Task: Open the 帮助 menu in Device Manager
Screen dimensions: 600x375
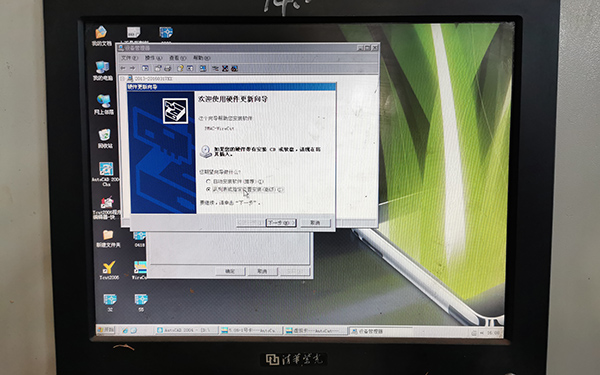Action: [x=201, y=58]
